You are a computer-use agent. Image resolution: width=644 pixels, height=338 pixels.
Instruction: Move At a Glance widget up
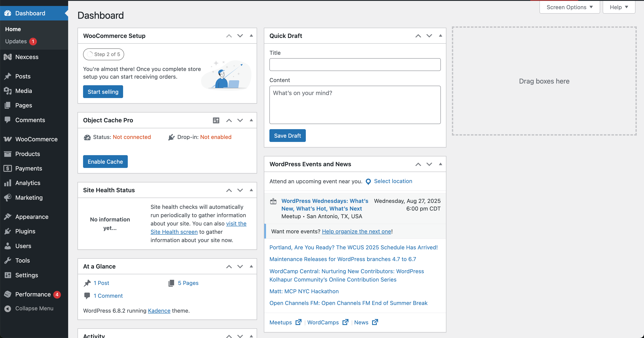229,266
